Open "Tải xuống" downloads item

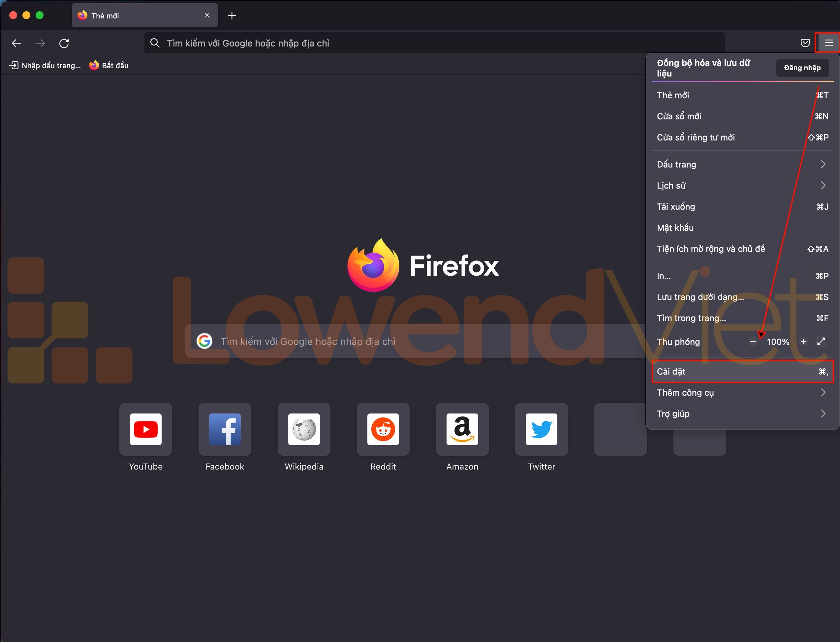[742, 206]
